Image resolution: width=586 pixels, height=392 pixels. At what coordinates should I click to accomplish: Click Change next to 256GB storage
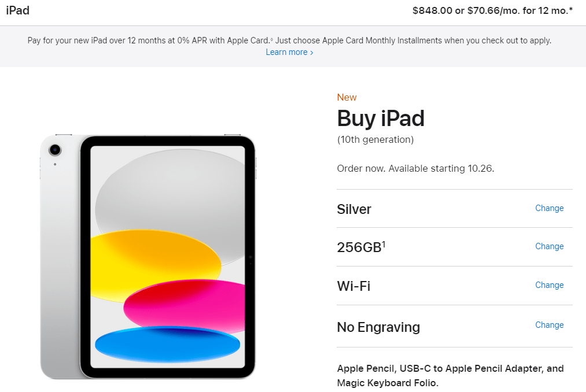click(x=548, y=246)
